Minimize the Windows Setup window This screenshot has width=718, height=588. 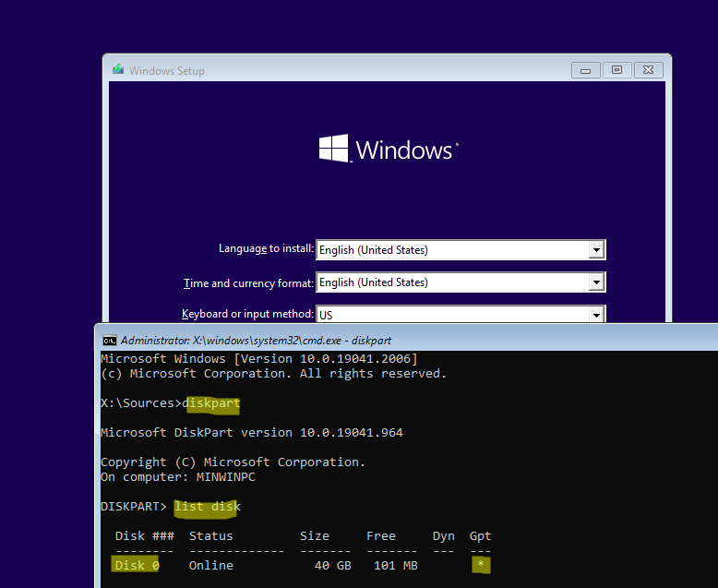tap(586, 70)
